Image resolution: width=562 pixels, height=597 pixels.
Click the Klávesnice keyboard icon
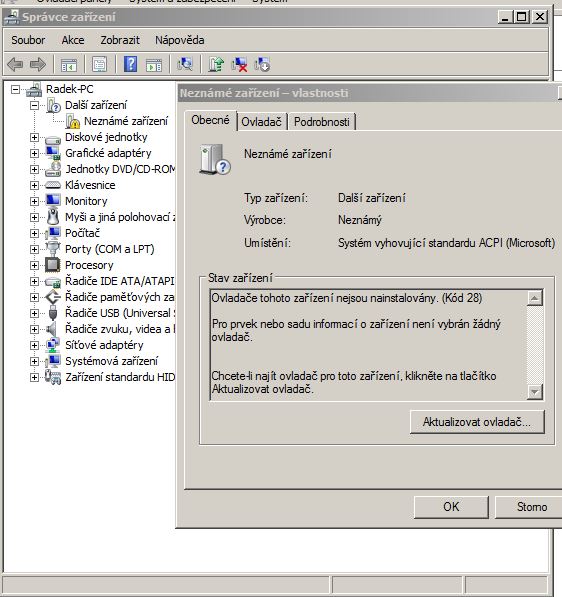[53, 185]
